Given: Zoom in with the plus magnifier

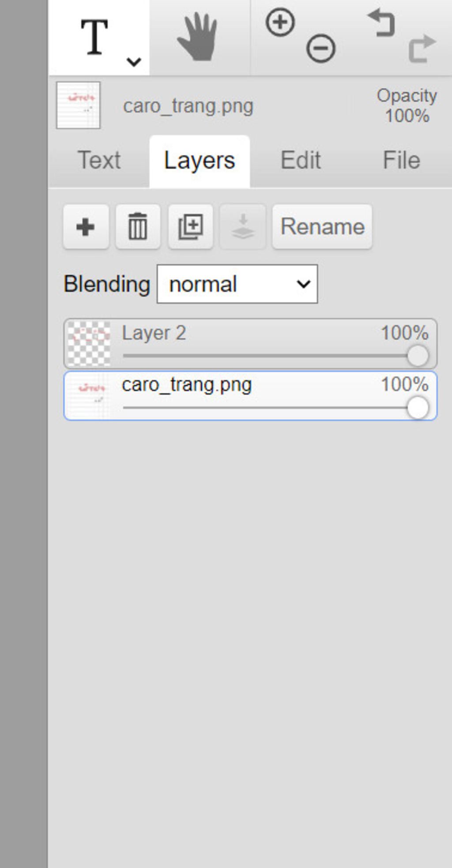Looking at the screenshot, I should click(x=280, y=22).
